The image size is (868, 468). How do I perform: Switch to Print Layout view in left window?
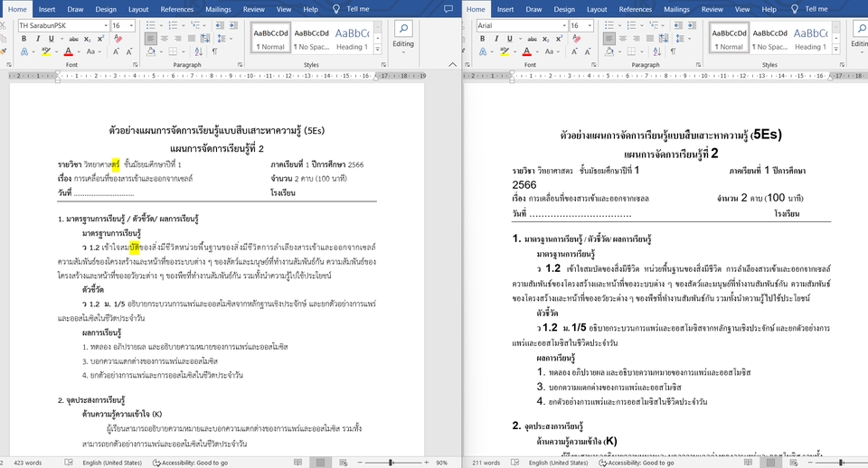click(x=320, y=463)
